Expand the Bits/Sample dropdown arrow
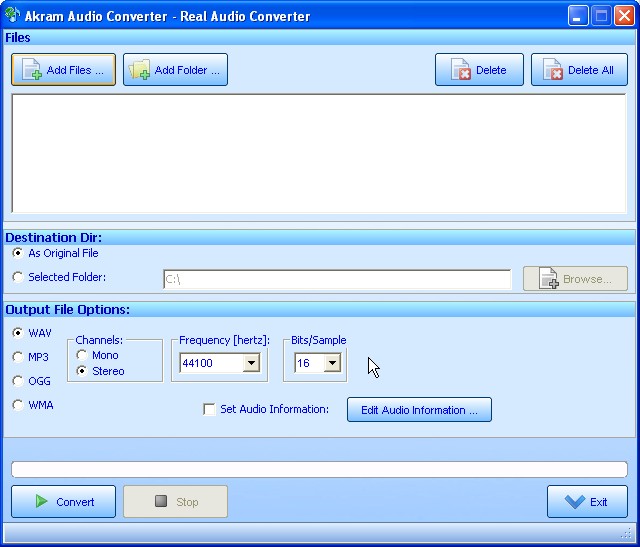Viewport: 640px width, 547px height. (x=332, y=363)
